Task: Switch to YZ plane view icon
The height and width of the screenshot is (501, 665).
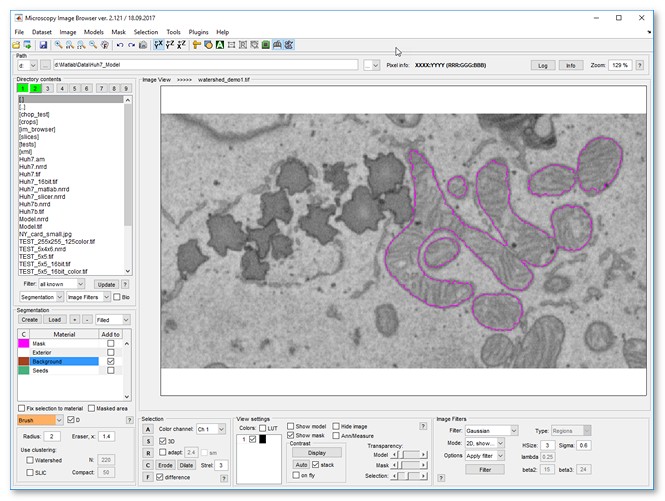Action: pyautogui.click(x=169, y=45)
